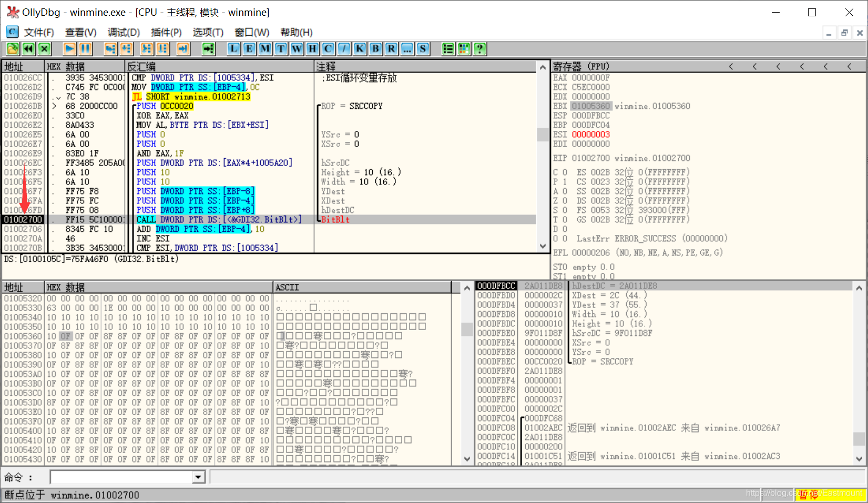
Task: Open a new executable with the folder icon
Action: pyautogui.click(x=13, y=49)
